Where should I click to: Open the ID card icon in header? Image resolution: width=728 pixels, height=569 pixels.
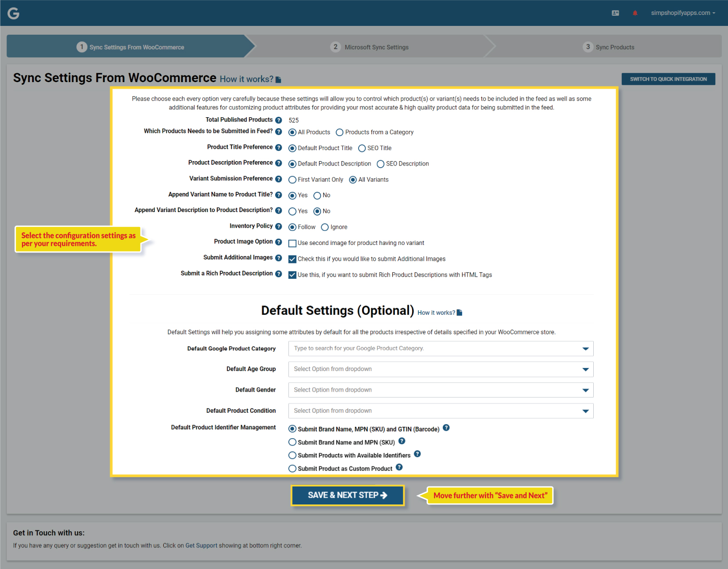coord(615,13)
